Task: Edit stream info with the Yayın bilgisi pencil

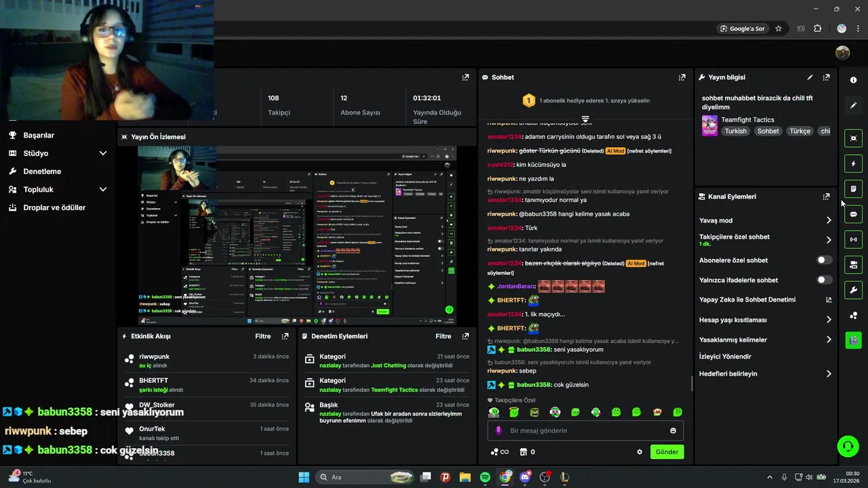Action: (810, 77)
